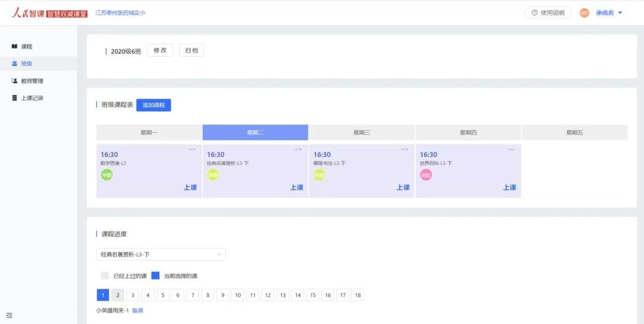Click the 上课记录 list icon

(14, 98)
